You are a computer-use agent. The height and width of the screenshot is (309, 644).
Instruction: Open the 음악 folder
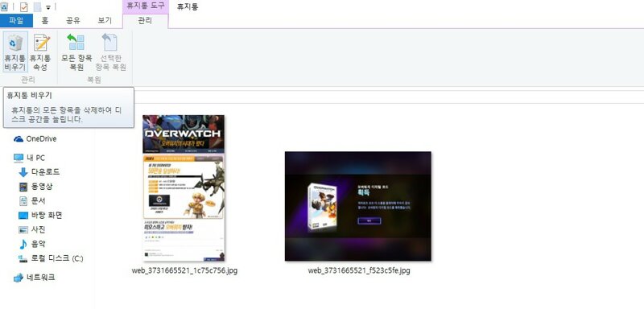(32, 244)
